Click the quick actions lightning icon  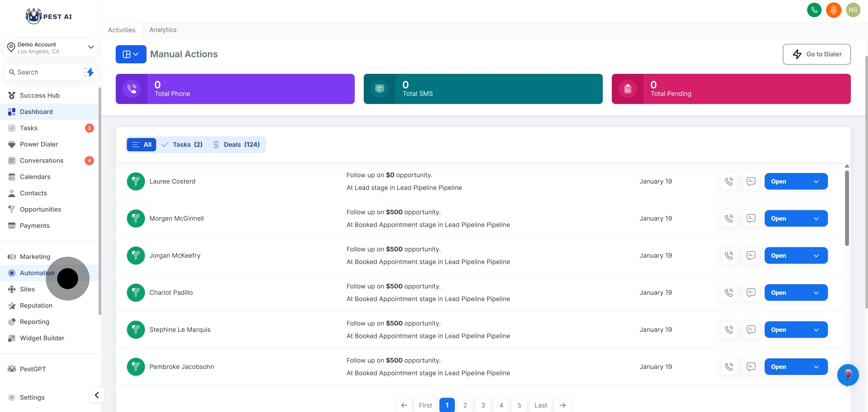[x=89, y=72]
